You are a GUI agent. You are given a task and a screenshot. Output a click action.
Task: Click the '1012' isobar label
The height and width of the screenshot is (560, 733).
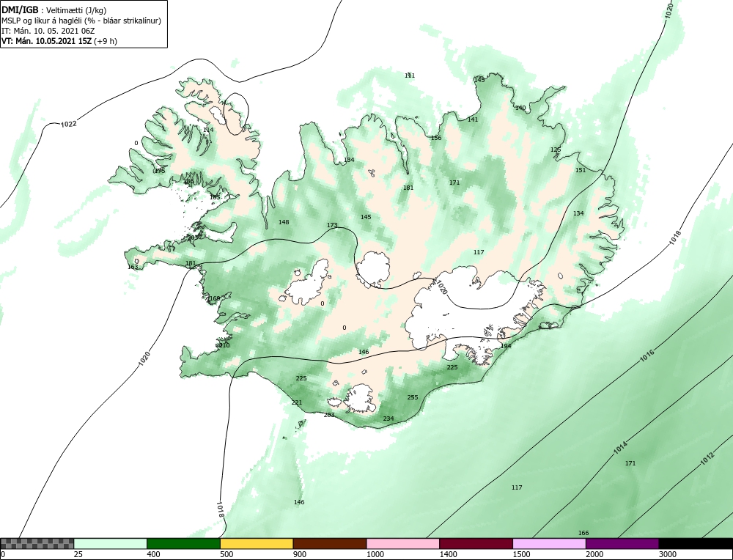point(707,459)
